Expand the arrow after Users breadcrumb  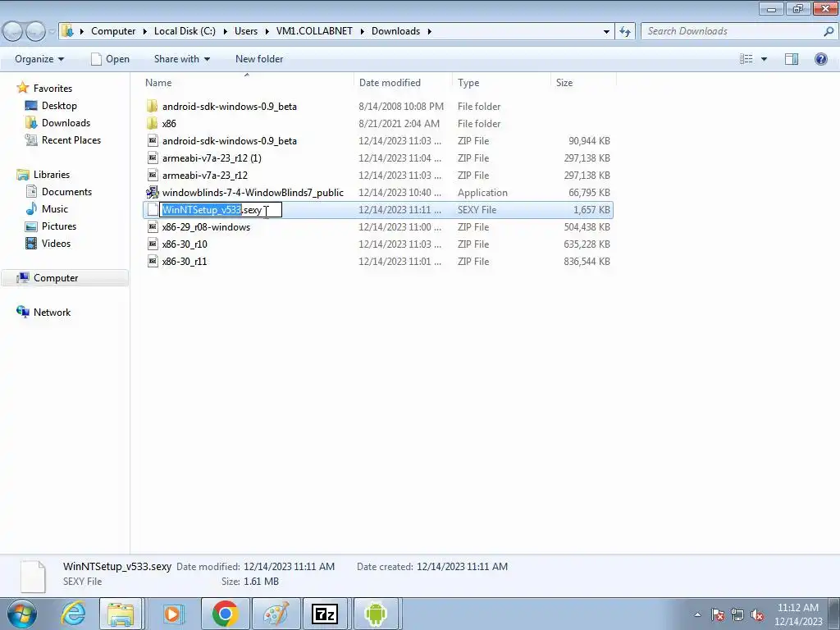pos(267,31)
